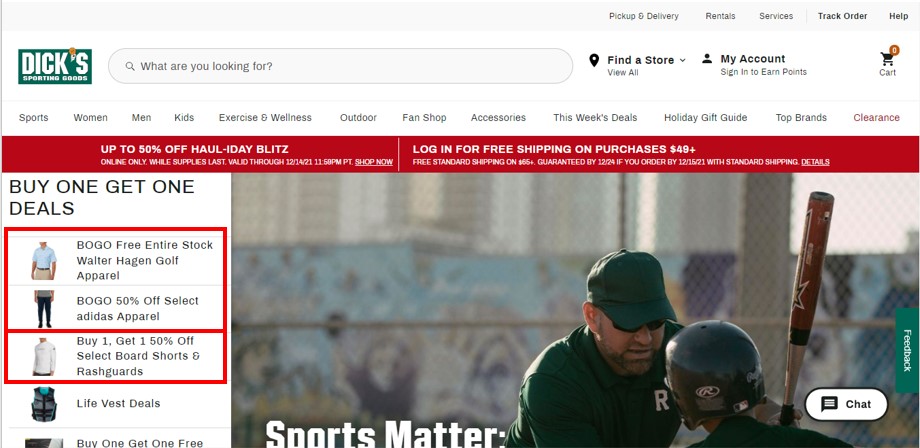Viewport: 920px width, 448px height.
Task: Go to the Clearance section
Action: tap(876, 117)
